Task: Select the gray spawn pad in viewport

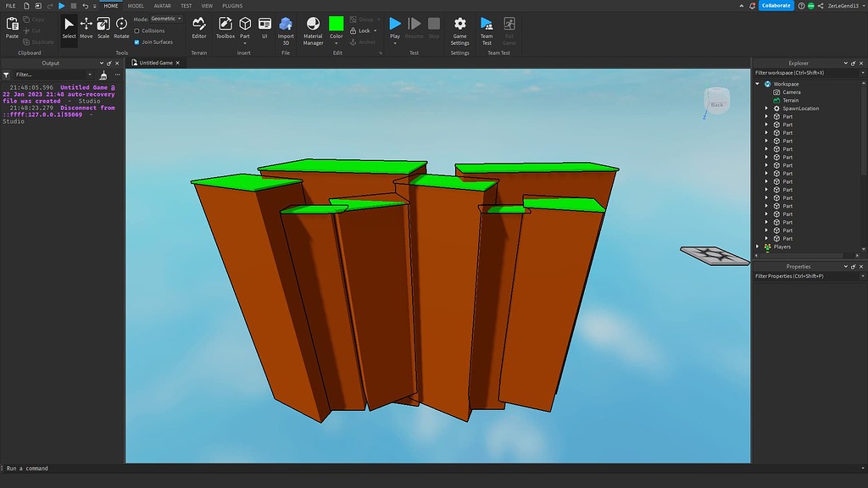Action: point(715,256)
